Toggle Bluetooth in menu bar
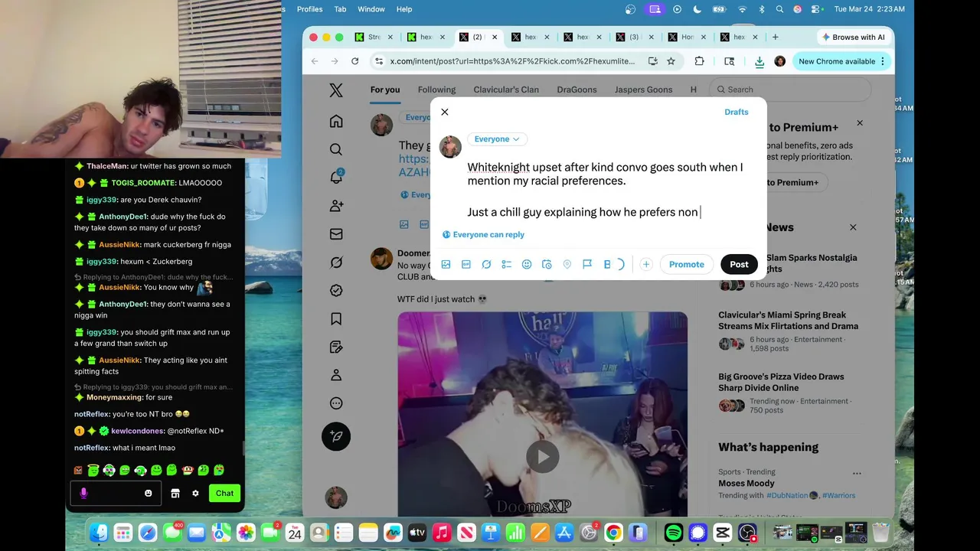Viewport: 980px width, 551px height. [x=762, y=9]
